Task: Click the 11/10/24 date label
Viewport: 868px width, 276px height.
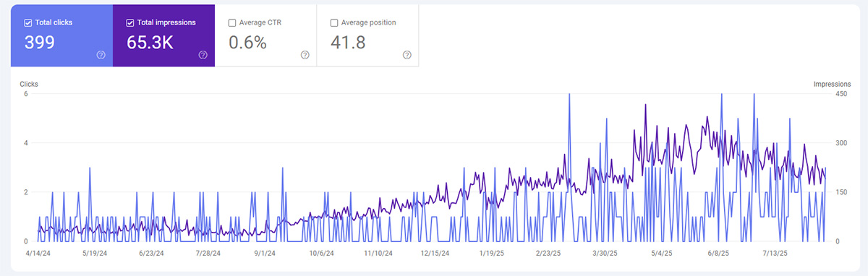Action: click(378, 254)
